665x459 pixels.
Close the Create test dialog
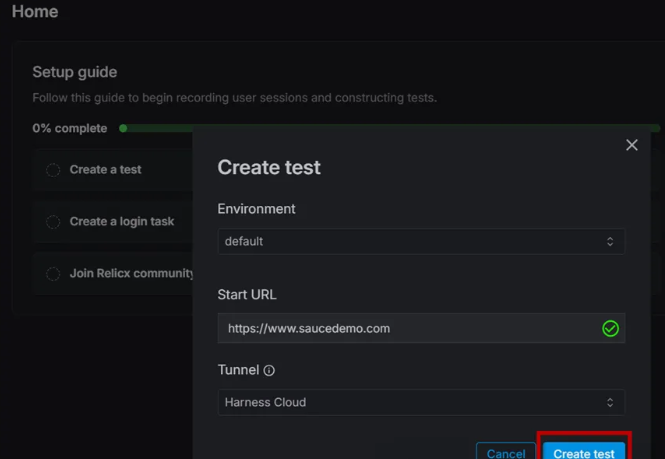tap(631, 145)
